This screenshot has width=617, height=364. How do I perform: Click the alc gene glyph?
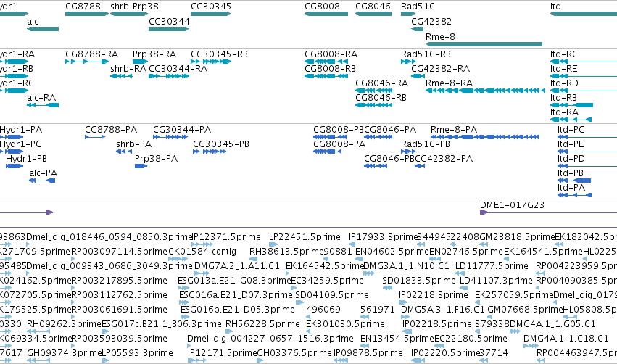43,29
